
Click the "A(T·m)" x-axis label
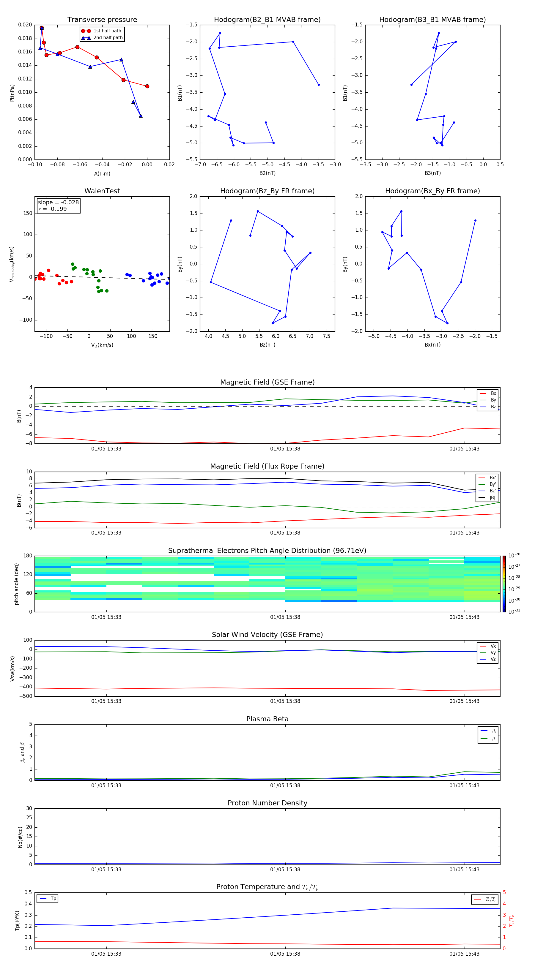point(102,174)
